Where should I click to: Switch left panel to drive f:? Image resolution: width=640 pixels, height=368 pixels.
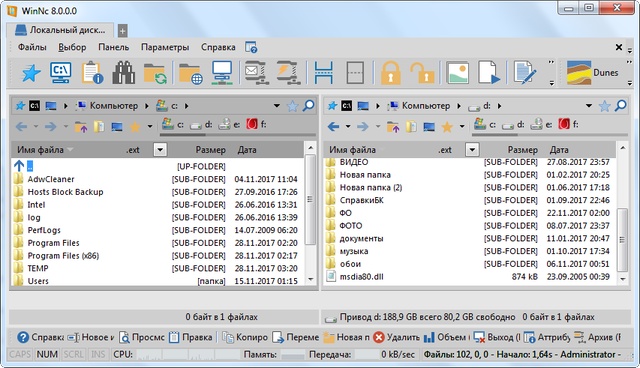[x=256, y=124]
